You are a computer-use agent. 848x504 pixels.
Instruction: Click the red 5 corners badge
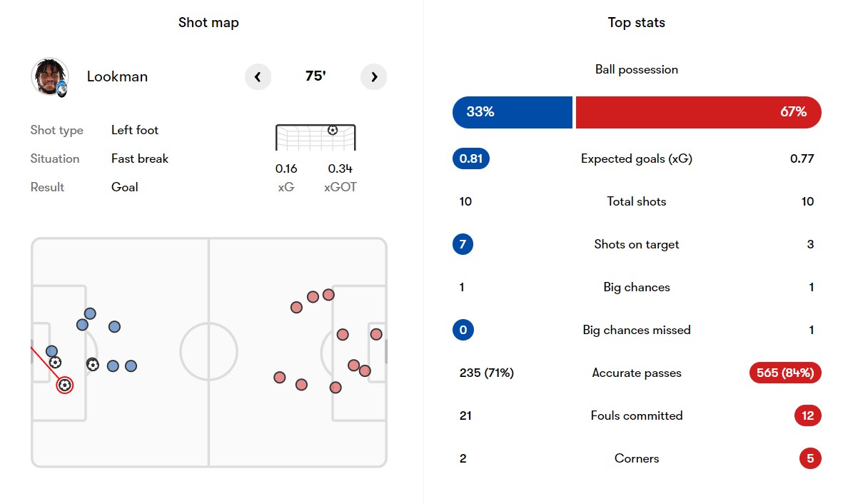click(x=810, y=458)
